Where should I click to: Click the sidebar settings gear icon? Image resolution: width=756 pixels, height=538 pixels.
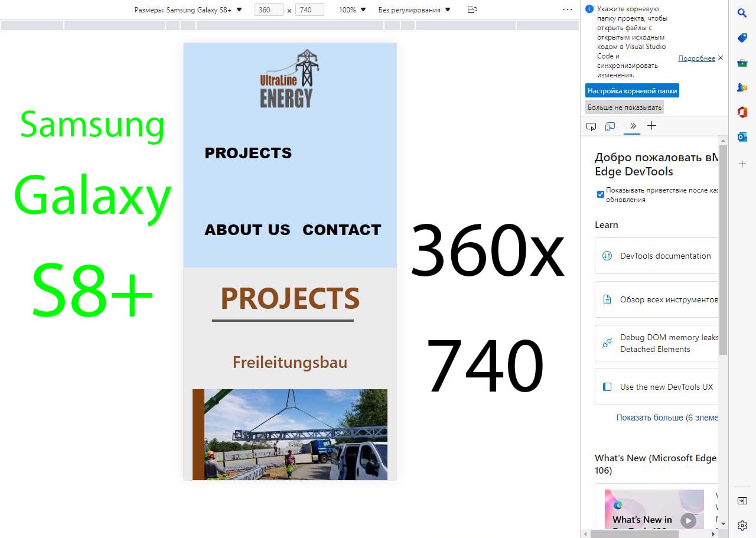(x=742, y=525)
